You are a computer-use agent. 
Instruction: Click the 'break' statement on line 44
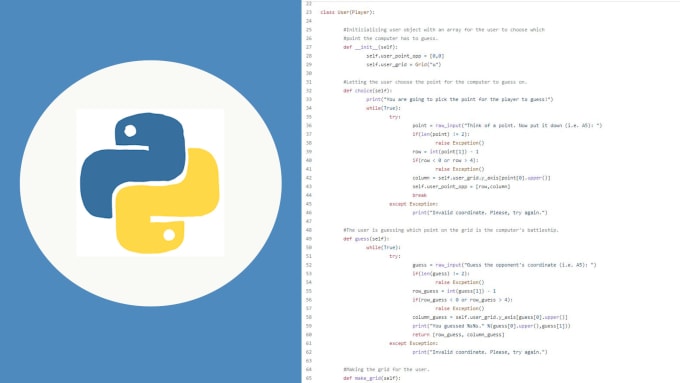tap(419, 195)
